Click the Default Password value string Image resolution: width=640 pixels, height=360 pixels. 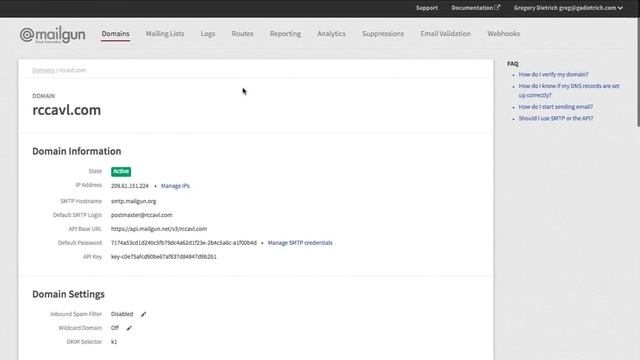(x=184, y=243)
